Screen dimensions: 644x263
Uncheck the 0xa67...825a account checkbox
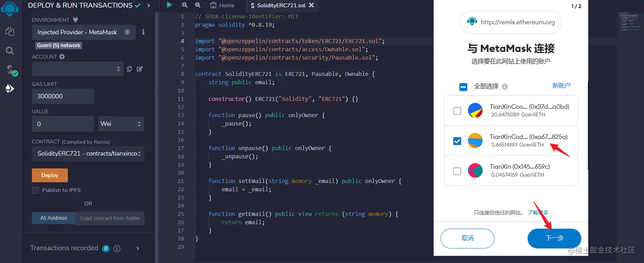click(457, 141)
